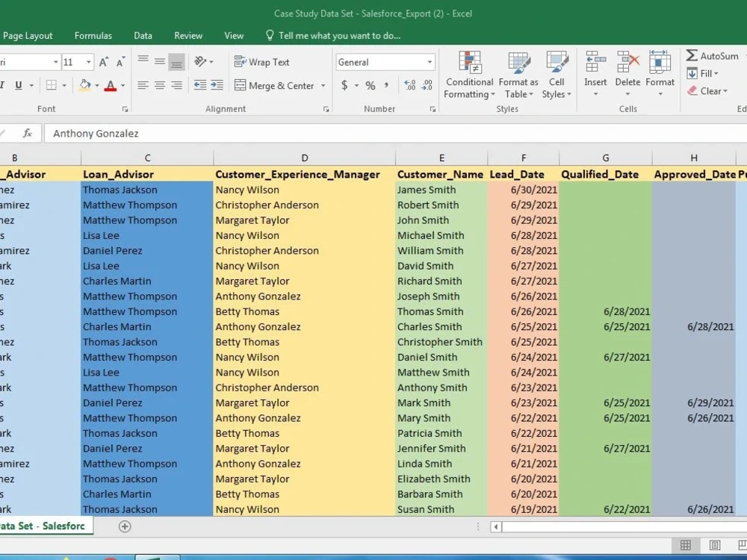Click Delete cells button

(x=627, y=74)
